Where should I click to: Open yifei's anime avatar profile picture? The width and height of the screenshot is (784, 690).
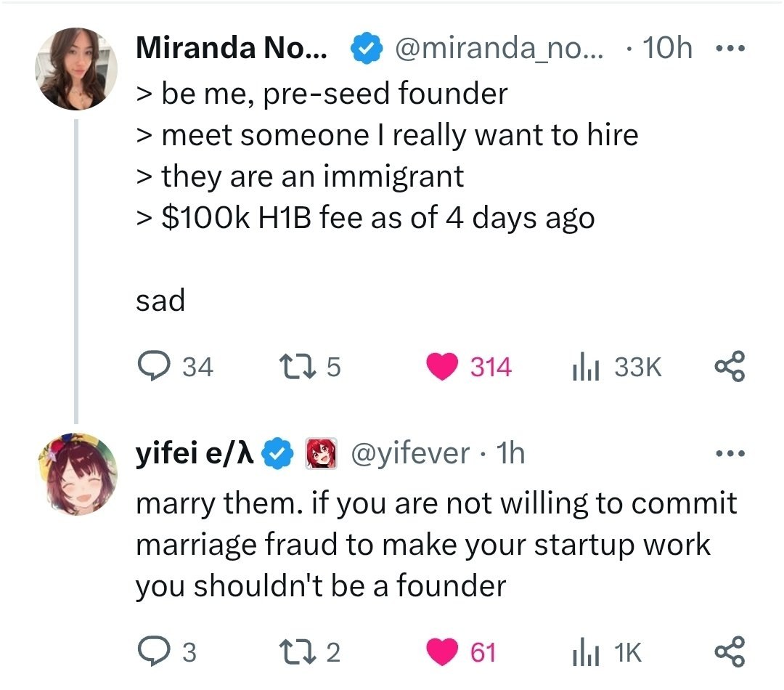(76, 474)
